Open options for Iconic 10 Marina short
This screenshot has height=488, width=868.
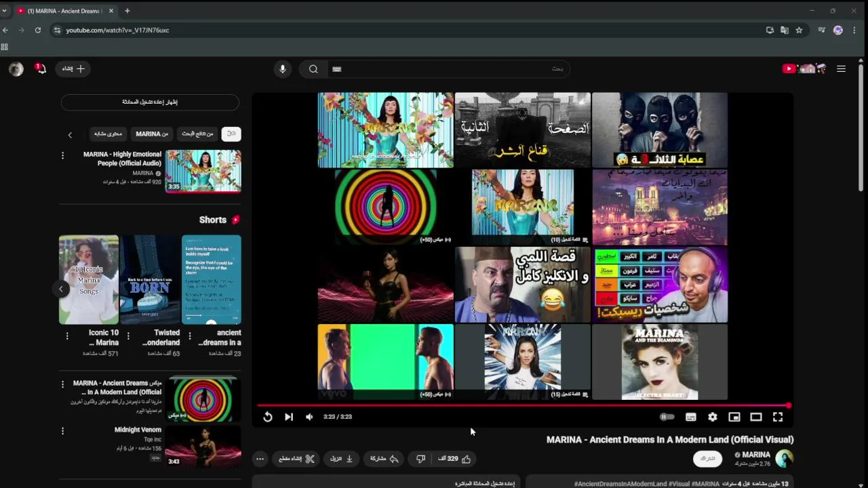[x=66, y=336]
